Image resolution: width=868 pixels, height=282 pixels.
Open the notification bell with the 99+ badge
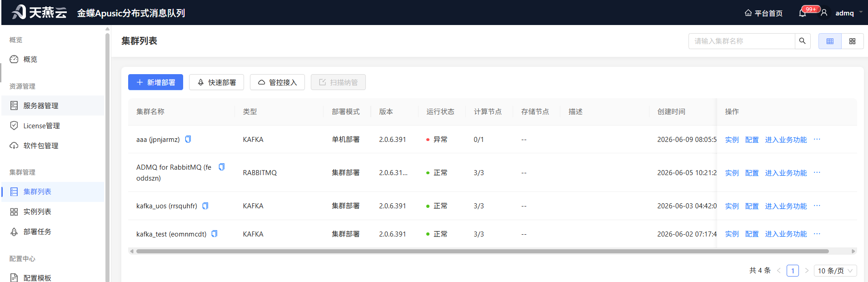click(x=803, y=13)
